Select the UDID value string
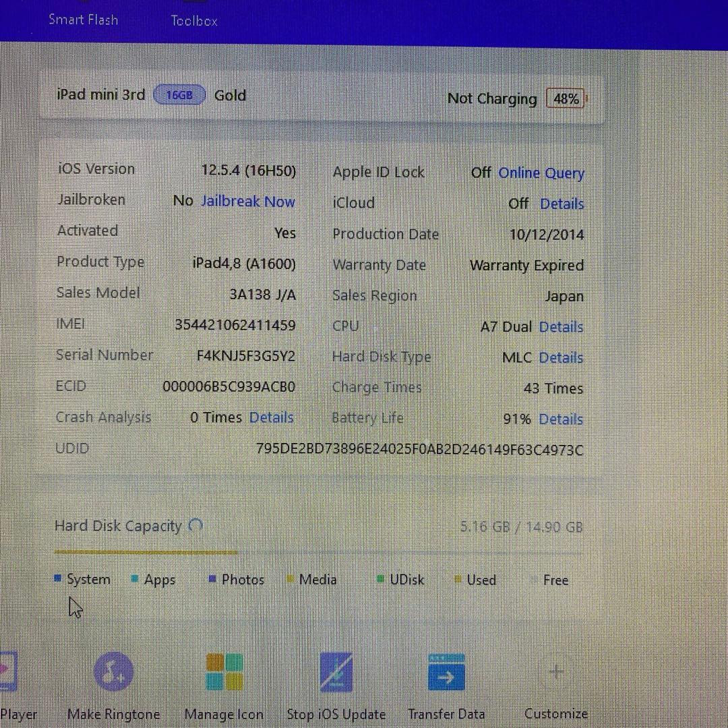The height and width of the screenshot is (728, 728). coord(420,450)
